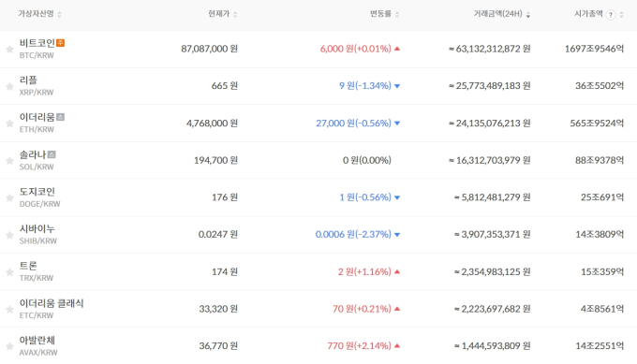Favorite the 이더리움 ETH/KRW star

tap(9, 124)
